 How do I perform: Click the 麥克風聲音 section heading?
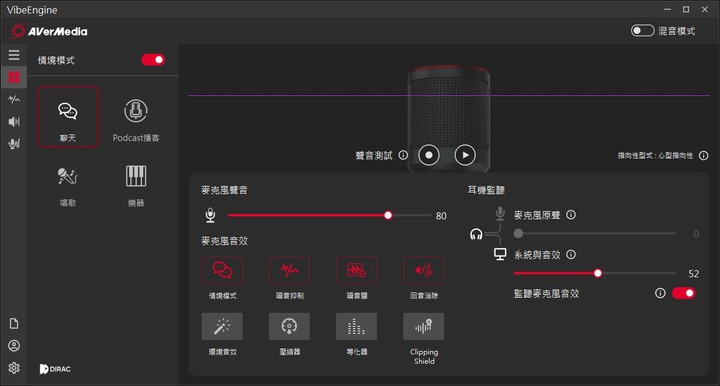[x=225, y=190]
